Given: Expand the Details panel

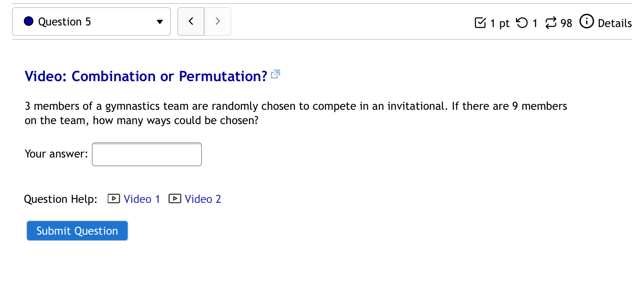Looking at the screenshot, I should (615, 23).
